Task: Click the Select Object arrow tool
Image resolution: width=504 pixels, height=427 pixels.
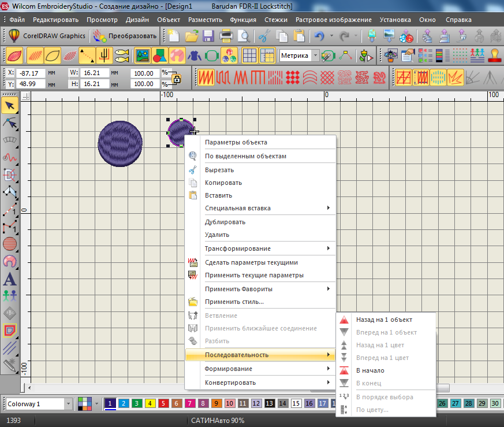Action: [x=10, y=105]
